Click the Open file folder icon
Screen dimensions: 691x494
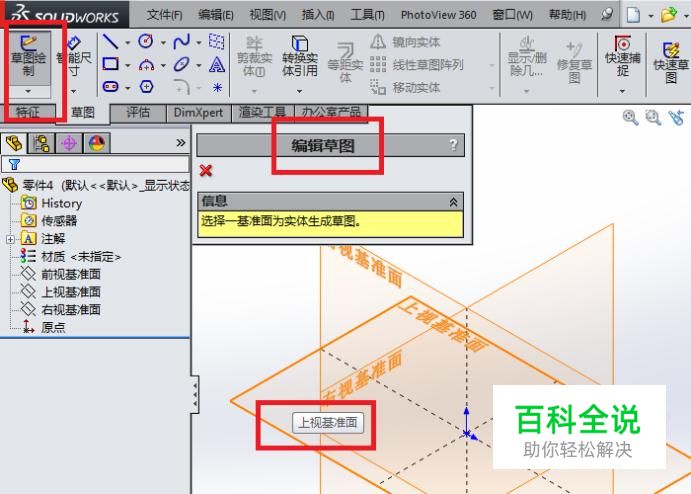tap(669, 15)
